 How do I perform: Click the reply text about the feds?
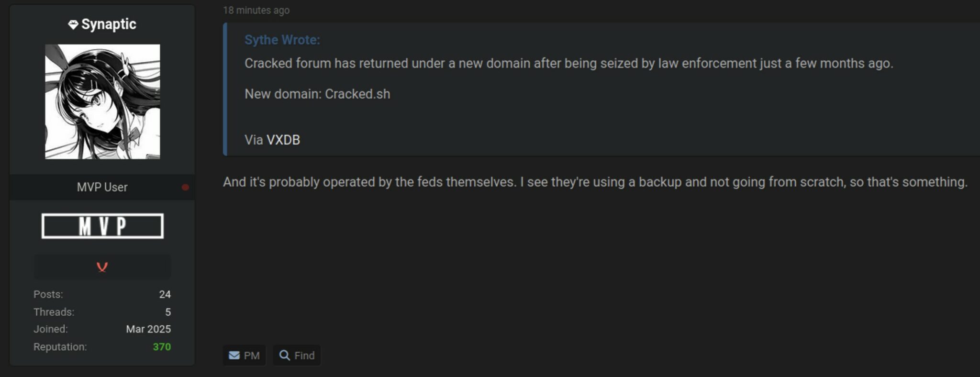[595, 182]
